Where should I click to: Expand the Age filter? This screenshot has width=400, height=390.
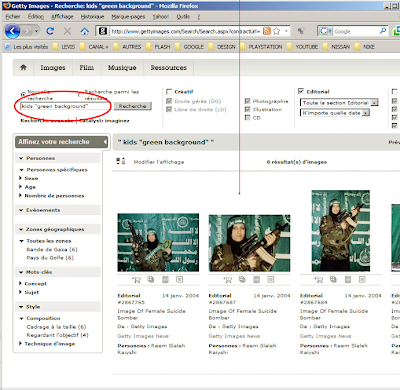coord(21,187)
